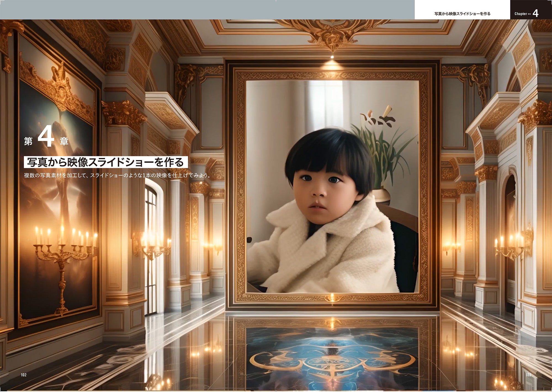Click page number 103
The image size is (552, 392).
pos(528,375)
